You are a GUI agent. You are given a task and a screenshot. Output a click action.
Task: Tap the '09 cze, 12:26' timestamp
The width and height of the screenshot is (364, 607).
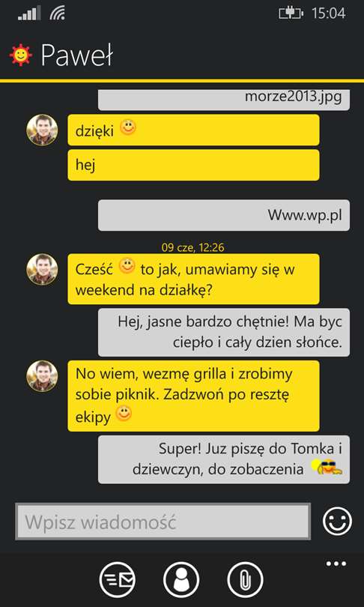click(x=192, y=248)
